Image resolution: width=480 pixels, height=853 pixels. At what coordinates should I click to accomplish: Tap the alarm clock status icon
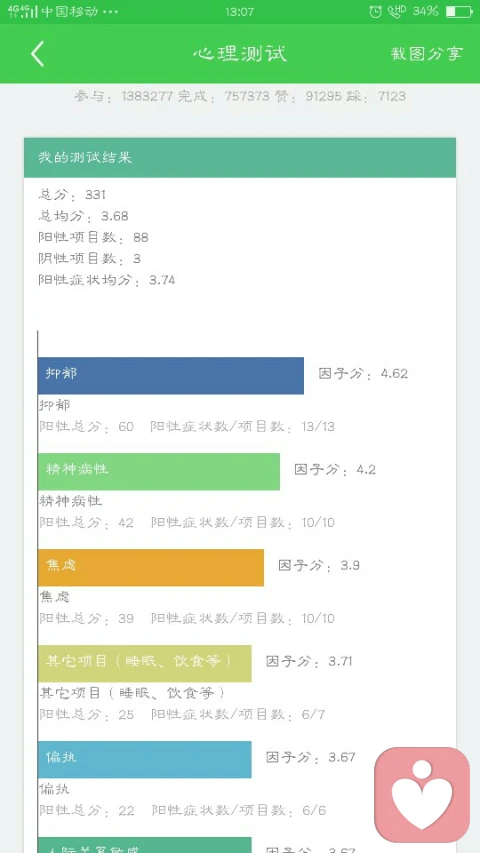376,11
